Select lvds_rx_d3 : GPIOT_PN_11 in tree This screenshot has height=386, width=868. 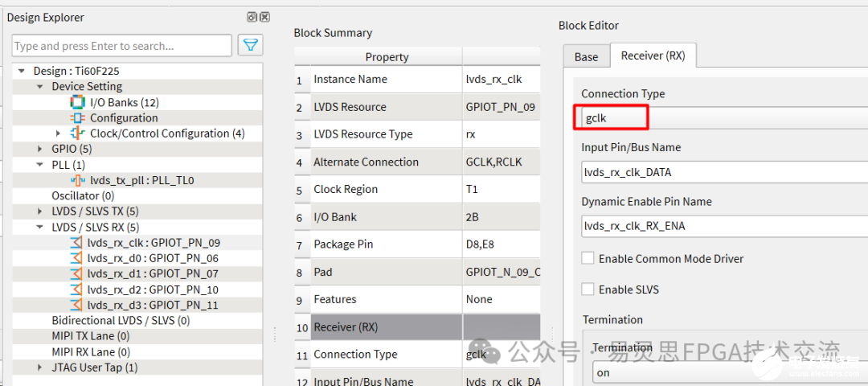coord(153,305)
